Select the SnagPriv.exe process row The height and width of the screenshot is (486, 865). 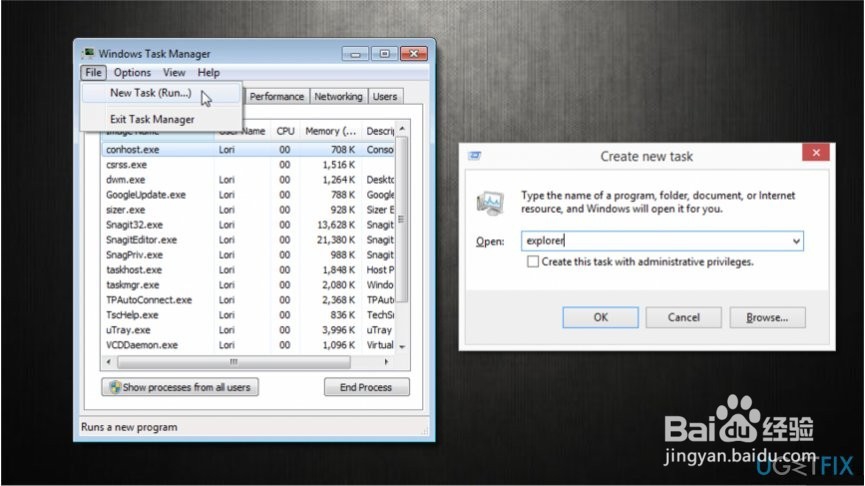(x=248, y=255)
